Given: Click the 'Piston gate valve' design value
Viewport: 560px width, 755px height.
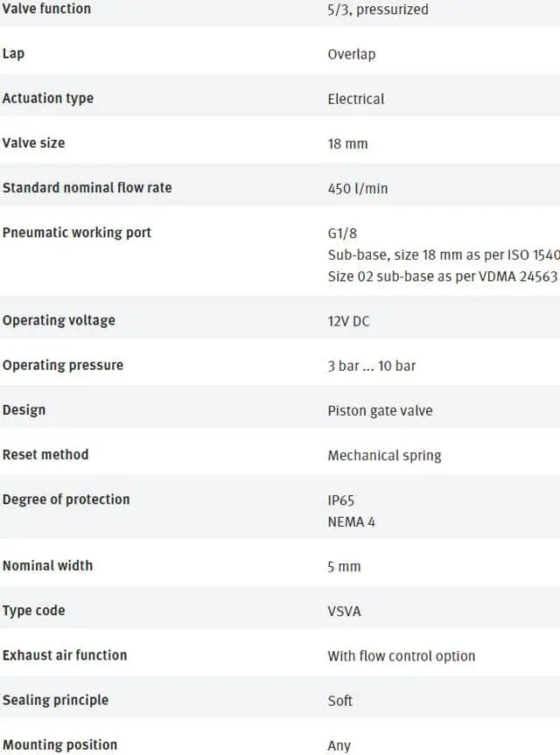Looking at the screenshot, I should point(380,410).
